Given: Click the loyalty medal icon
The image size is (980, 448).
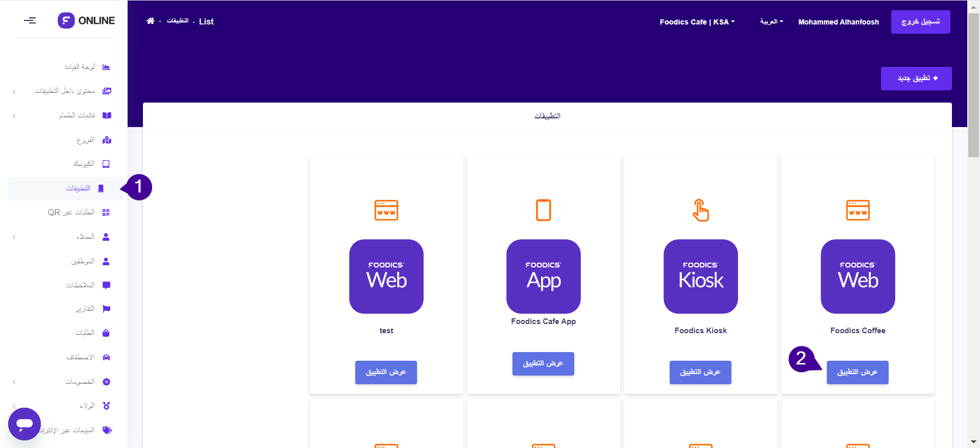Looking at the screenshot, I should point(106,406).
